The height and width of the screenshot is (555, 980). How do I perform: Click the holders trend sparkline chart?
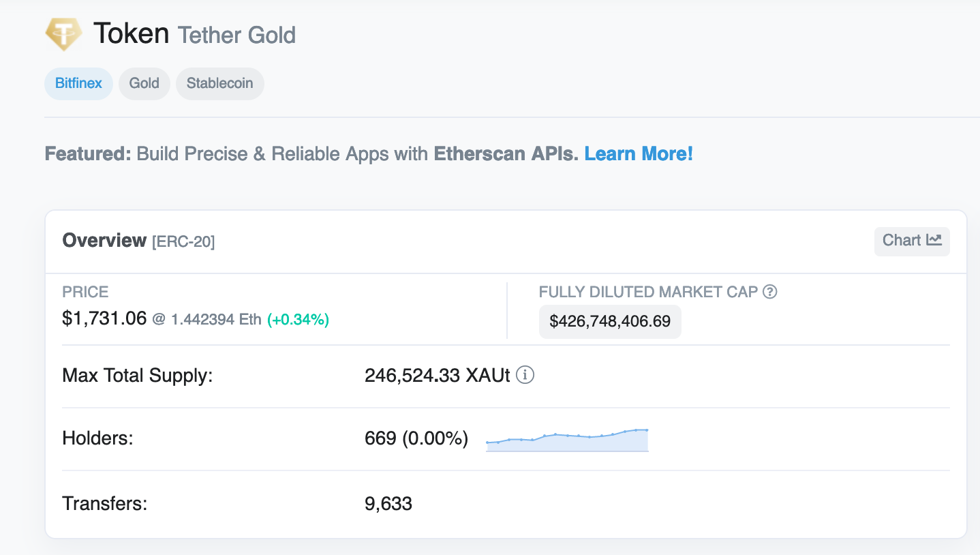[567, 440]
